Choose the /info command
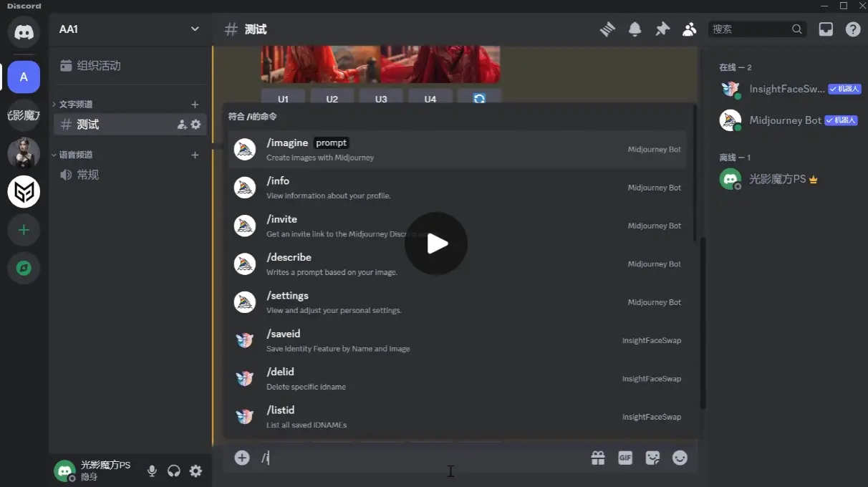 pyautogui.click(x=457, y=188)
